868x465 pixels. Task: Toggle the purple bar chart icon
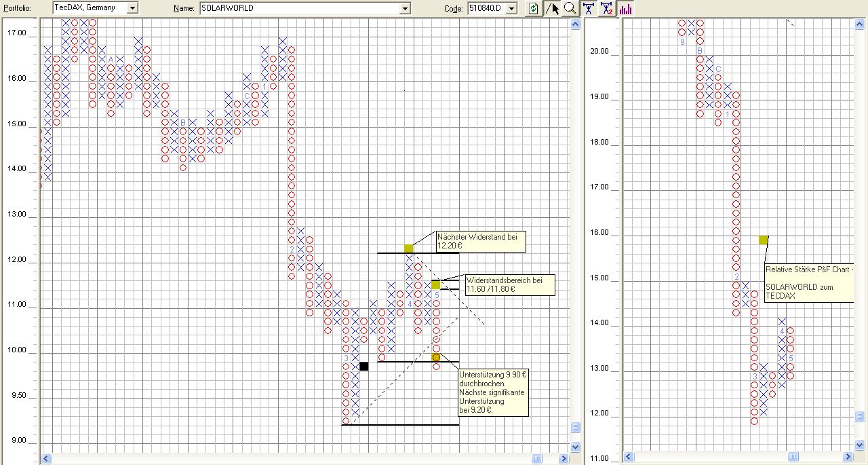click(x=625, y=8)
